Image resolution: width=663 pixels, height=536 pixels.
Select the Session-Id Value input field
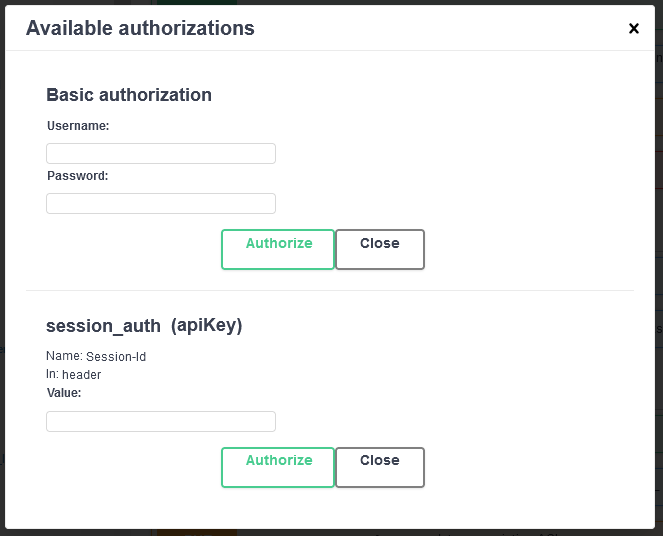[161, 421]
